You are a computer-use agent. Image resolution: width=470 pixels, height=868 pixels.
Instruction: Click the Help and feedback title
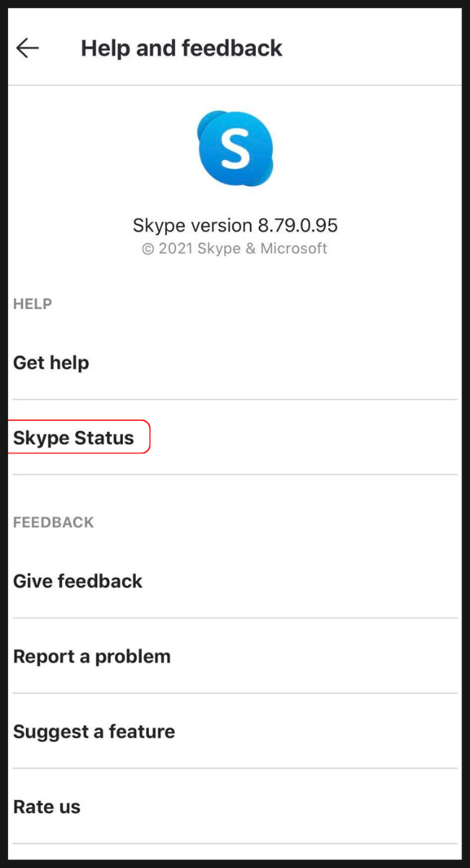point(181,48)
